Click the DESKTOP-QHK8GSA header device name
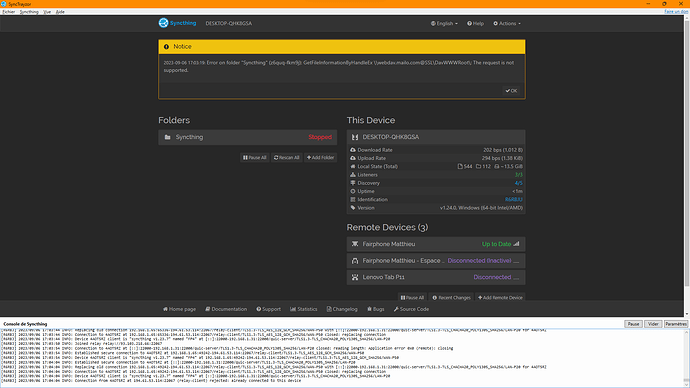This screenshot has width=690, height=388. click(x=229, y=23)
